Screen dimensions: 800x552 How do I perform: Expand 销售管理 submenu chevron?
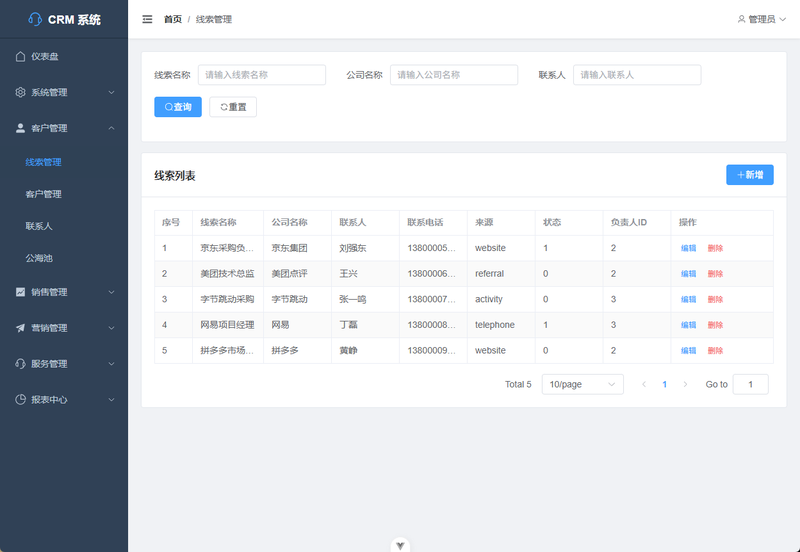pos(111,292)
